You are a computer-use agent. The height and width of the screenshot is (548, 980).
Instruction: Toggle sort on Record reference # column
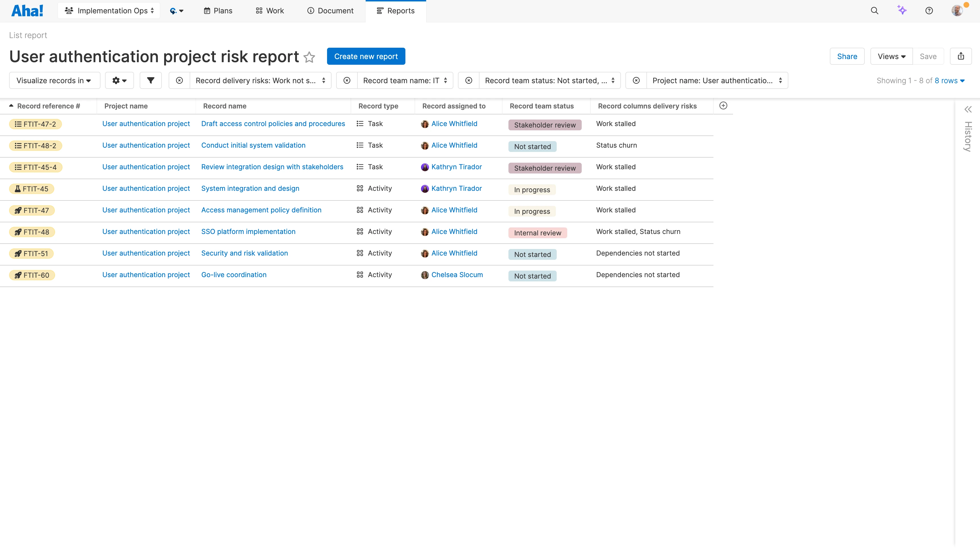click(48, 106)
